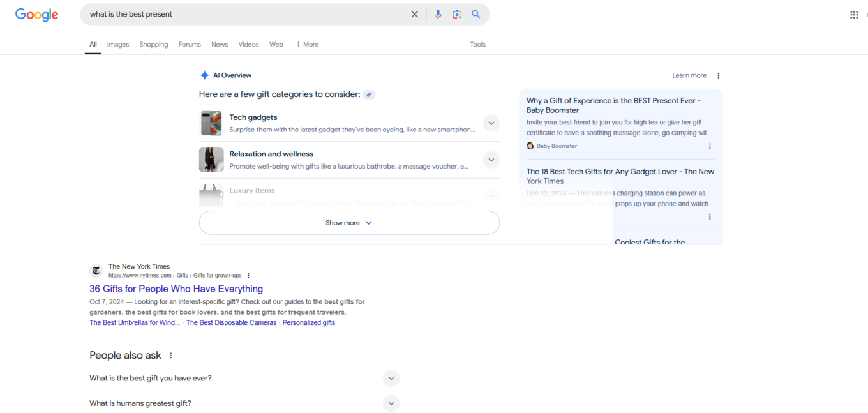Viewport: 868px width, 413px height.
Task: Click the New York Times favicon
Action: [x=96, y=271]
